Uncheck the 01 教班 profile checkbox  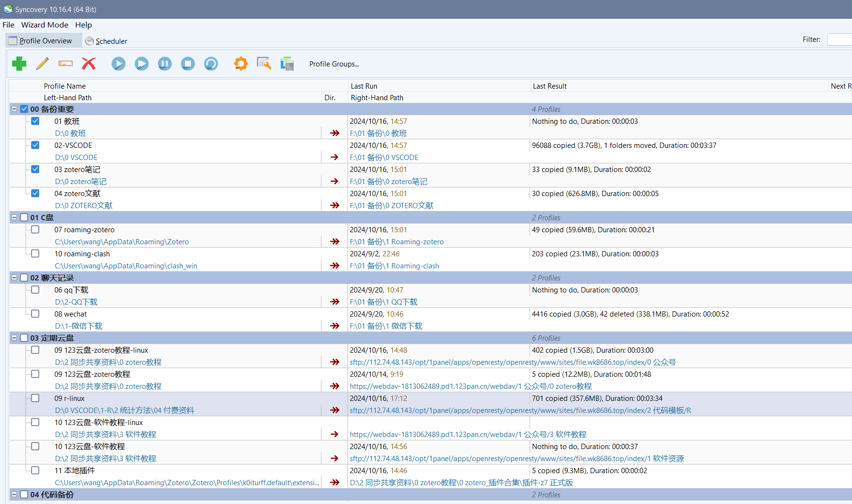tap(35, 121)
